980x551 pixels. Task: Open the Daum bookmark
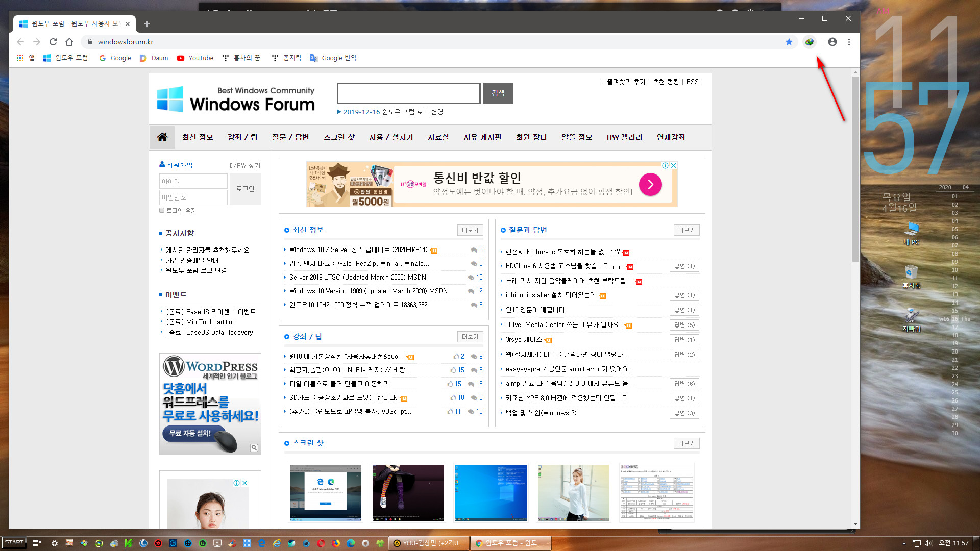[x=154, y=58]
